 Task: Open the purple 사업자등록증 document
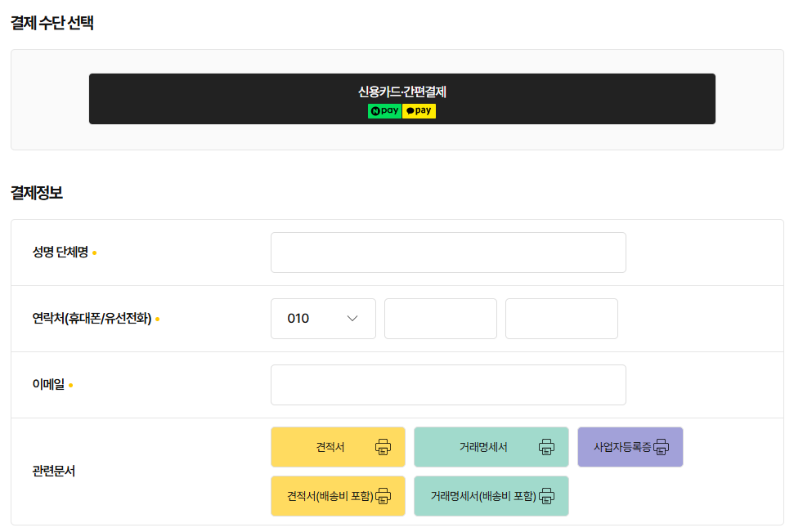(x=622, y=447)
